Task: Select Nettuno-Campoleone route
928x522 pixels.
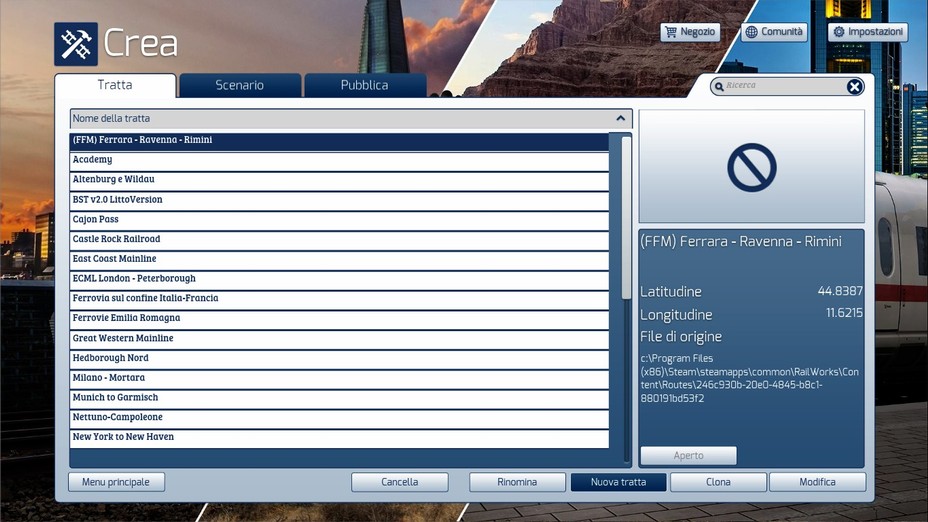Action: tap(339, 418)
